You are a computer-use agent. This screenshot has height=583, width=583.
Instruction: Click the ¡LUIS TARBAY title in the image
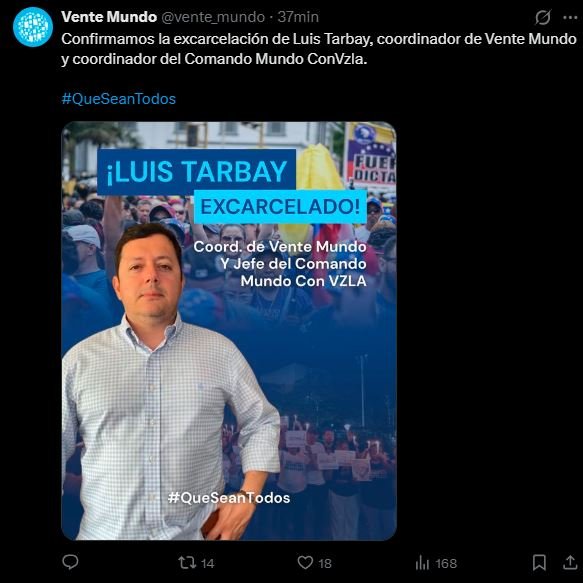197,172
